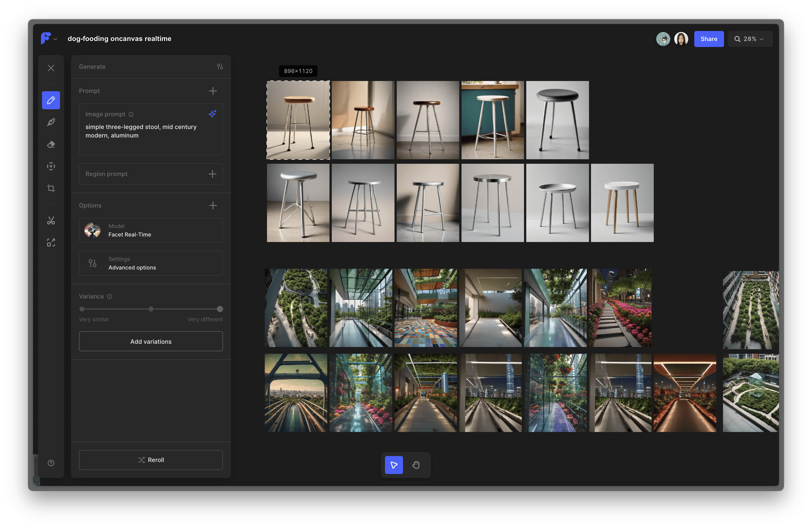The width and height of the screenshot is (812, 528).
Task: Select the pencil edit tool in sidebar
Action: [x=51, y=100]
